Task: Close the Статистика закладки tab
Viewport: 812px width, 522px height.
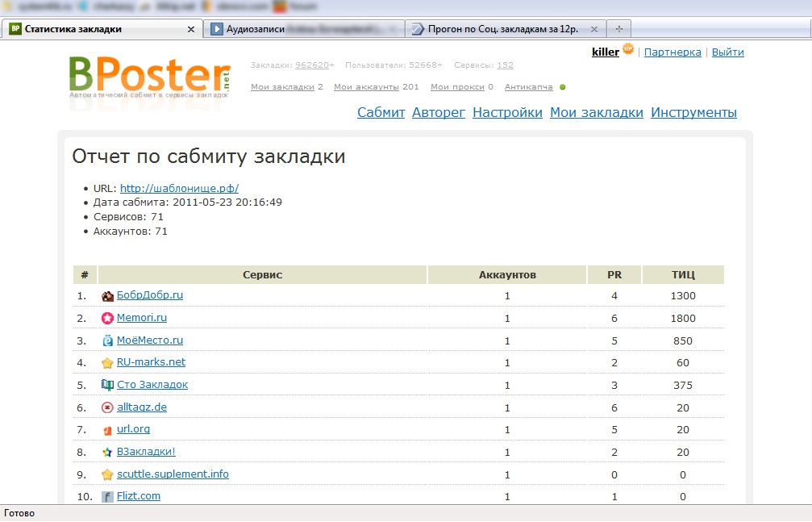Action: click(191, 30)
